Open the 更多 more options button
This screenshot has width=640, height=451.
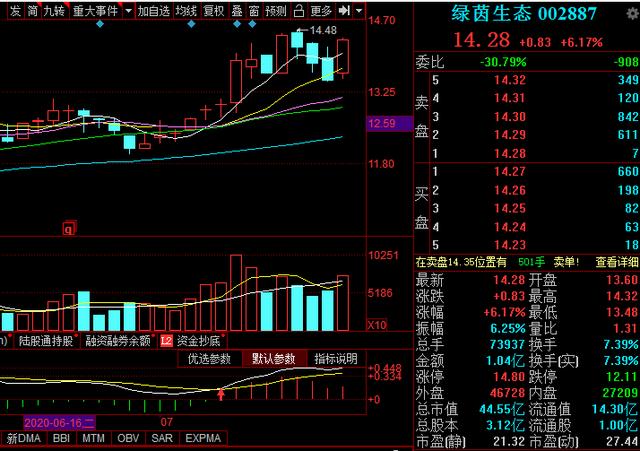[321, 11]
